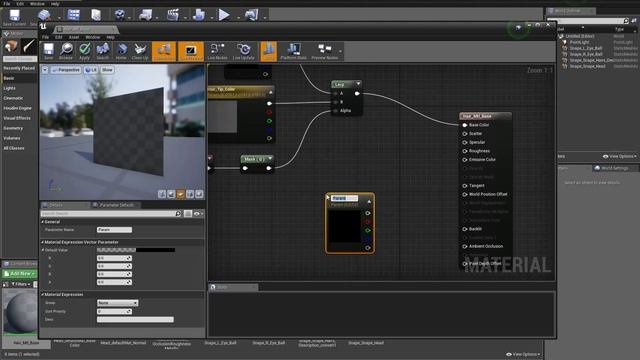Toggle the Live Preview toolbar button
The height and width of the screenshot is (360, 640).
pos(191,51)
